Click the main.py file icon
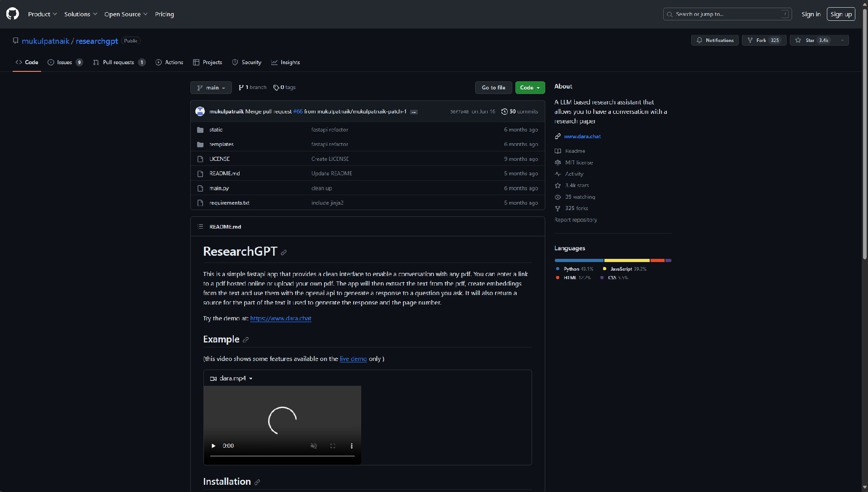Image resolution: width=868 pixels, height=492 pixels. tap(200, 188)
